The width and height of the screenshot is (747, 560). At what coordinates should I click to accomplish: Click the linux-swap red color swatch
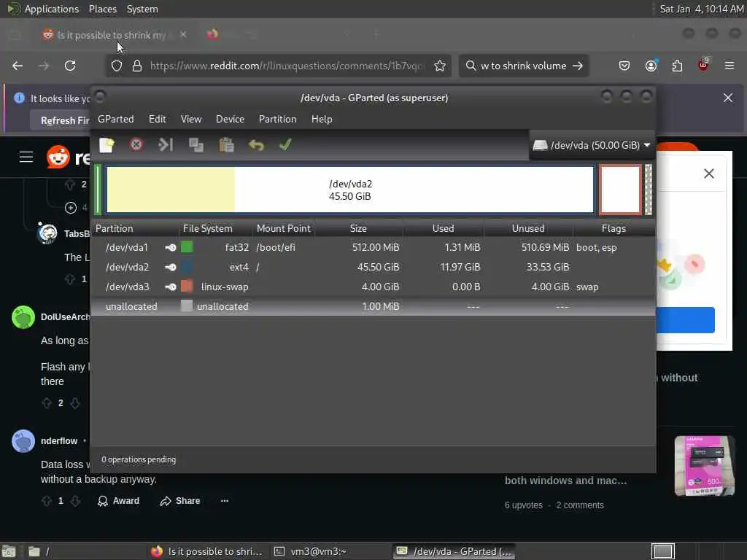point(187,286)
